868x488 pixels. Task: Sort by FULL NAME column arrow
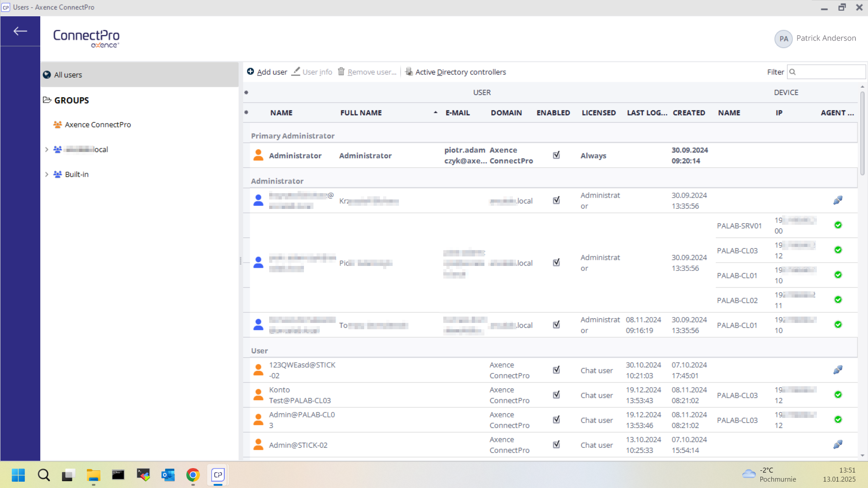[435, 113]
